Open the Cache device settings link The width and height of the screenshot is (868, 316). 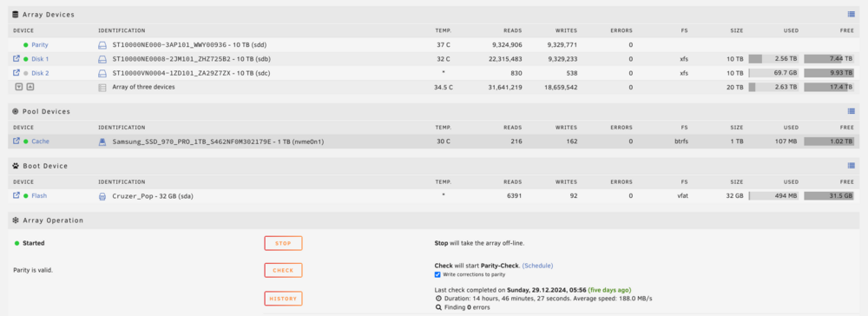[x=40, y=142]
